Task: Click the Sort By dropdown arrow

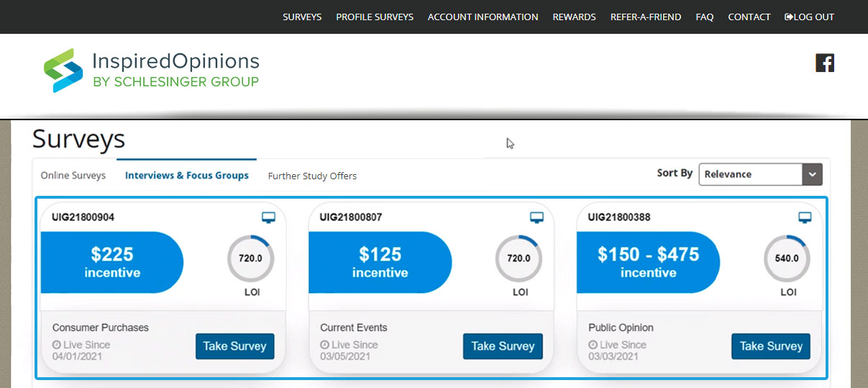Action: [812, 174]
